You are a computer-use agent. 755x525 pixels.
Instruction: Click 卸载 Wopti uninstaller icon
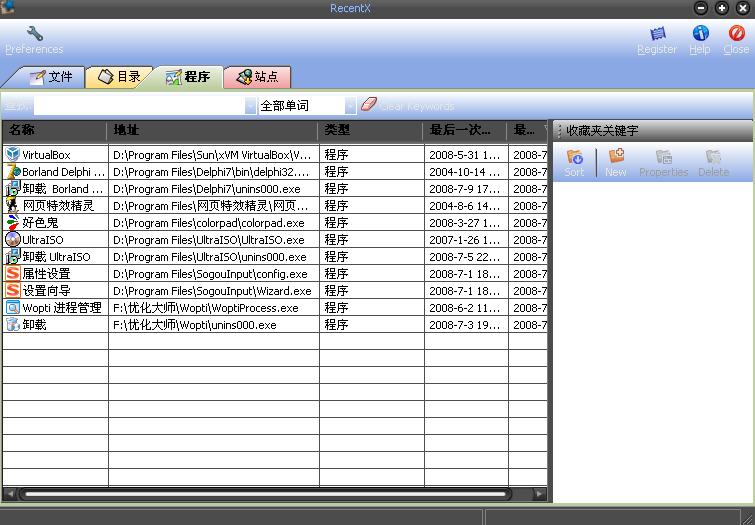13,324
